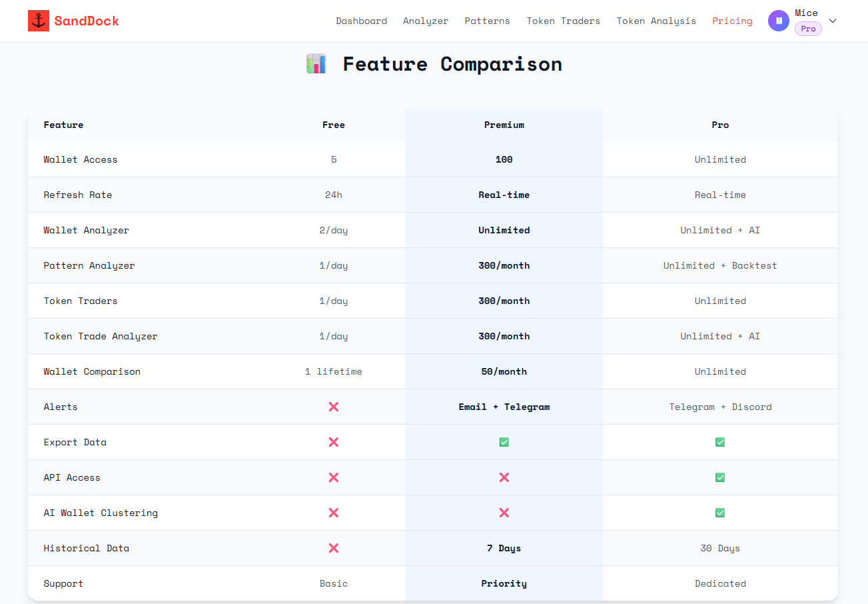Click the red X for Alerts under Free
This screenshot has height=604, width=868.
334,407
